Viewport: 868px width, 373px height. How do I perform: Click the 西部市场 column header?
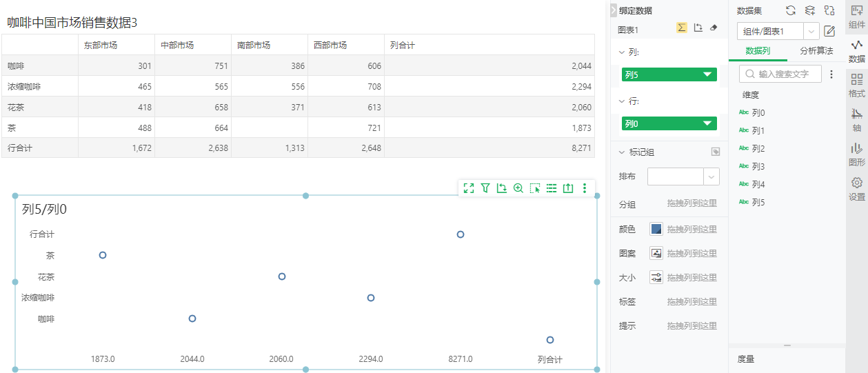pos(346,45)
